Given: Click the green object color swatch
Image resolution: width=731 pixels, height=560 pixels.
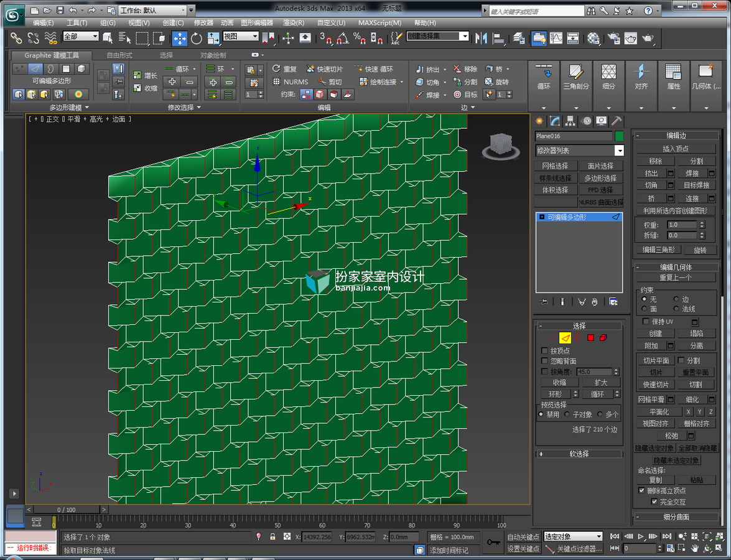Looking at the screenshot, I should point(619,136).
